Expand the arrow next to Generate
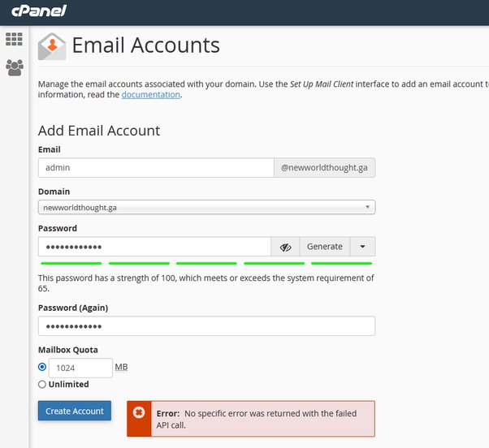Screen dimensions: 489x448 tap(362, 247)
